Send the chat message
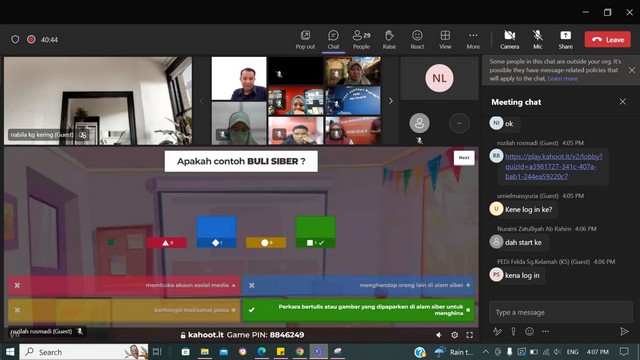 624,331
